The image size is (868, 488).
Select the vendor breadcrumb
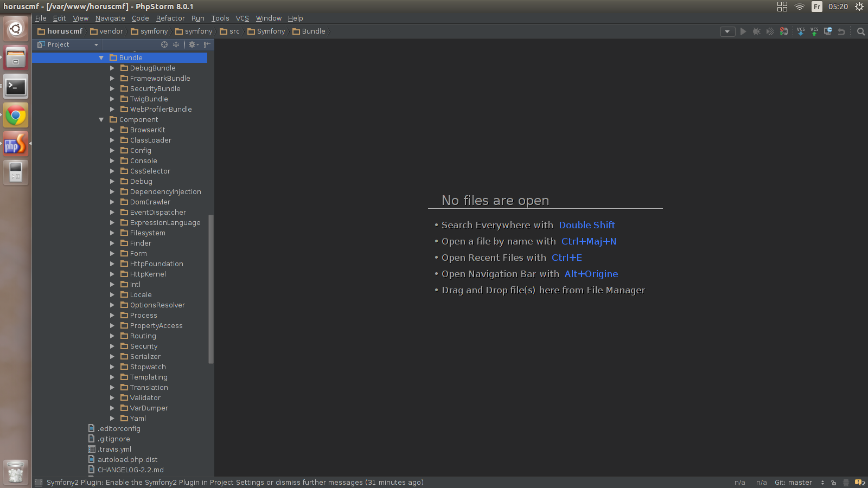point(107,31)
